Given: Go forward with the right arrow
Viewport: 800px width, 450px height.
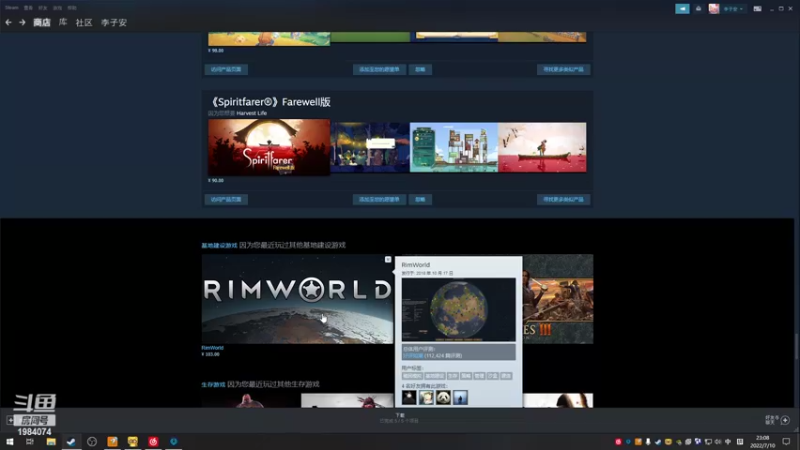Looking at the screenshot, I should 22,22.
